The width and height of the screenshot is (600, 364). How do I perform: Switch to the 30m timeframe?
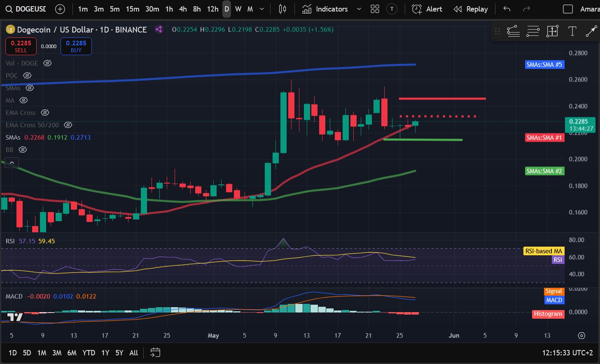pos(152,9)
